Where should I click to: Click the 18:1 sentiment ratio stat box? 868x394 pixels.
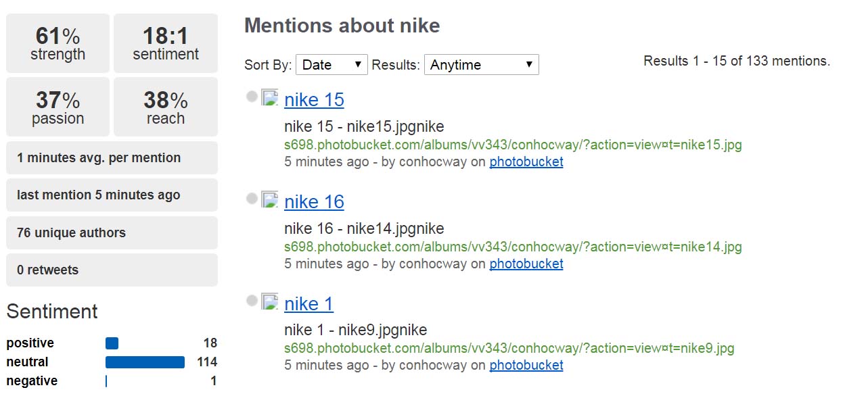coord(166,43)
